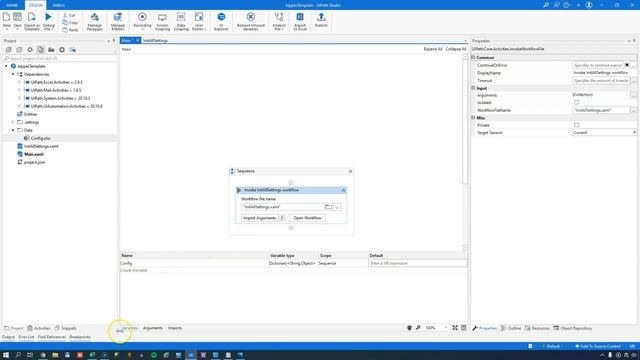This screenshot has width=640, height=360.
Task: Copy the selected activity
Action: 70,22
